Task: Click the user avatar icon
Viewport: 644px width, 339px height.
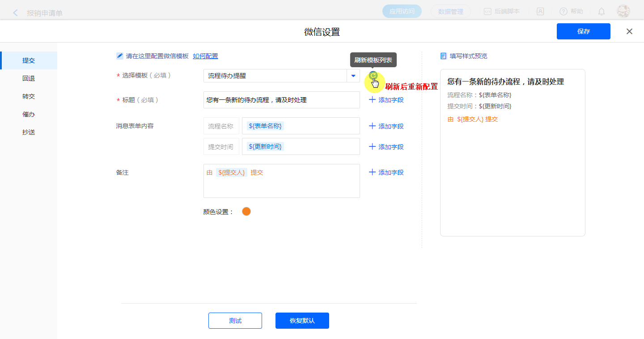Action: 623,12
